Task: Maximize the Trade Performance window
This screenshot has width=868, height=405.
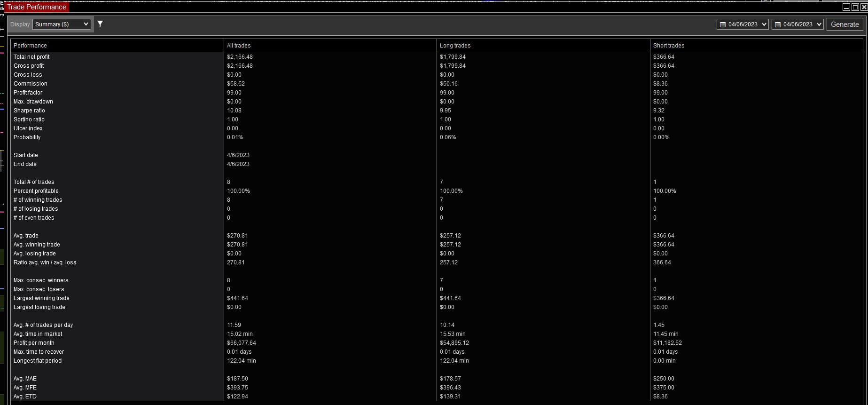Action: pyautogui.click(x=855, y=7)
